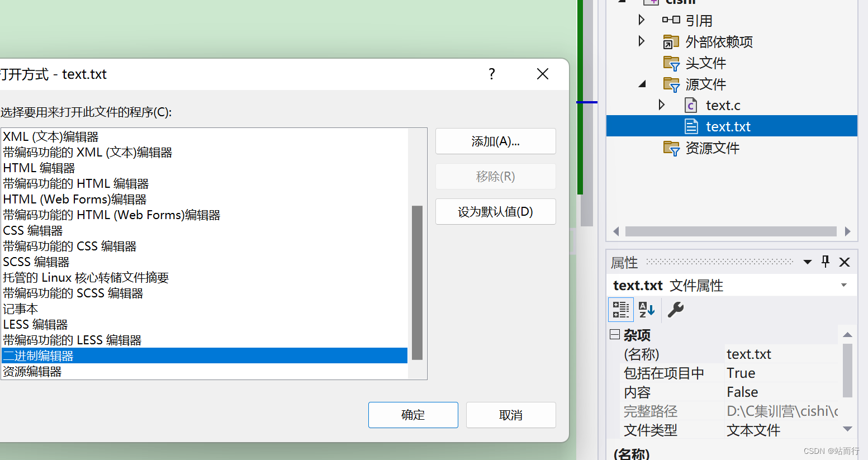Toggle auto-hide pin on Properties panel

point(826,262)
